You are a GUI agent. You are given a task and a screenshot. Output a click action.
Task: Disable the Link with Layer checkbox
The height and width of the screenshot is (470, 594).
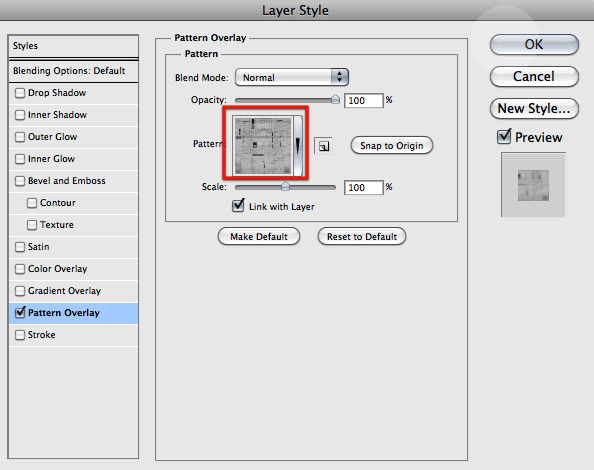238,206
